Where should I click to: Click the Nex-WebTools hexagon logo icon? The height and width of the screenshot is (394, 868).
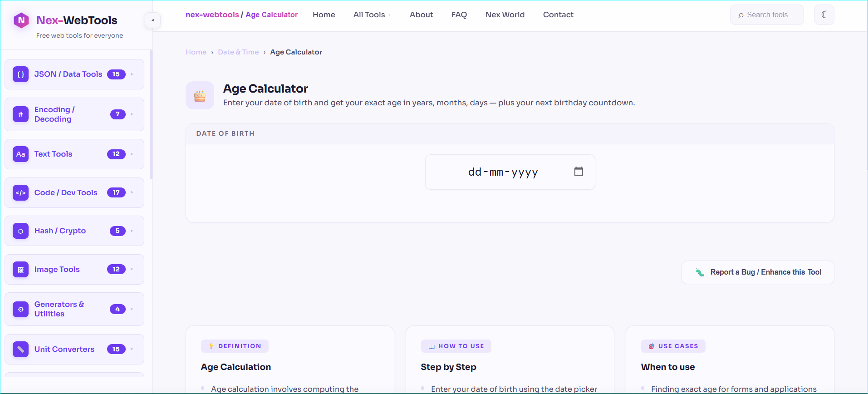tap(21, 20)
